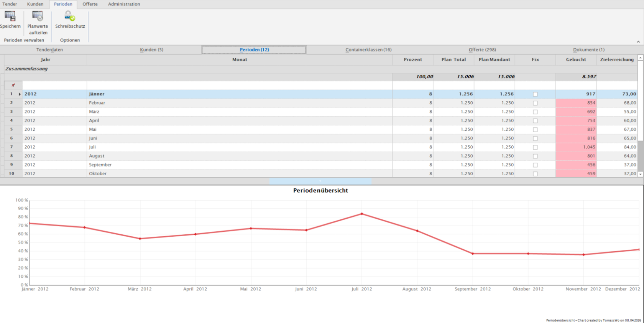This screenshot has height=323, width=644.
Task: Switch to the Offerte (298) tab
Action: 482,49
